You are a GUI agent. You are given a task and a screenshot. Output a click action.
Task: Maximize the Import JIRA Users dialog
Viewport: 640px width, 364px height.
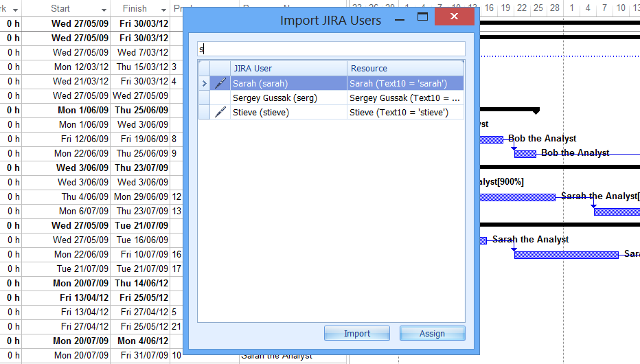click(x=423, y=17)
